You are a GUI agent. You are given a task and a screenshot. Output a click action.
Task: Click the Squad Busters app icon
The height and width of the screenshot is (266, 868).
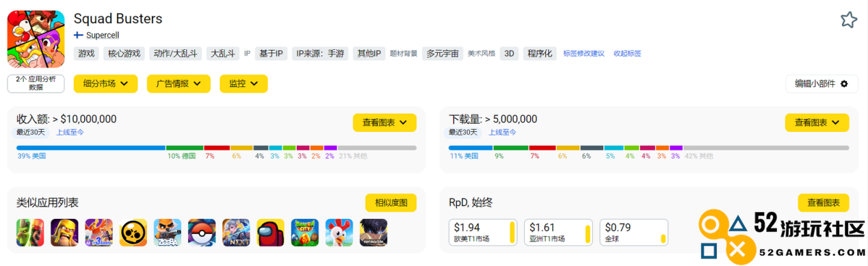[36, 39]
